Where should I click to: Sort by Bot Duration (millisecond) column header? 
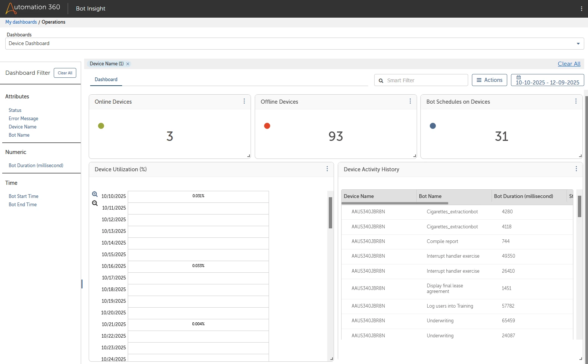click(529, 196)
